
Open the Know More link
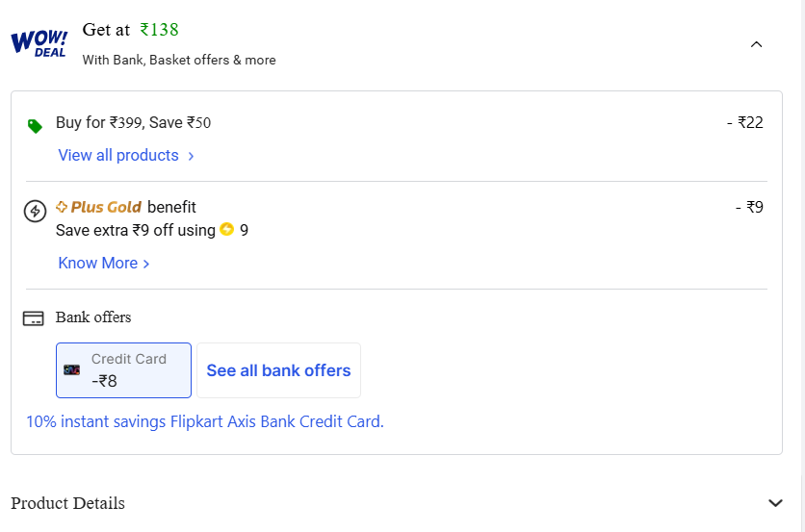98,264
